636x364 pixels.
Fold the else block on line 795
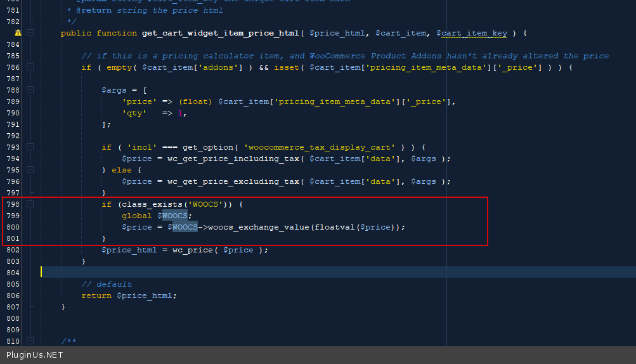click(x=30, y=170)
